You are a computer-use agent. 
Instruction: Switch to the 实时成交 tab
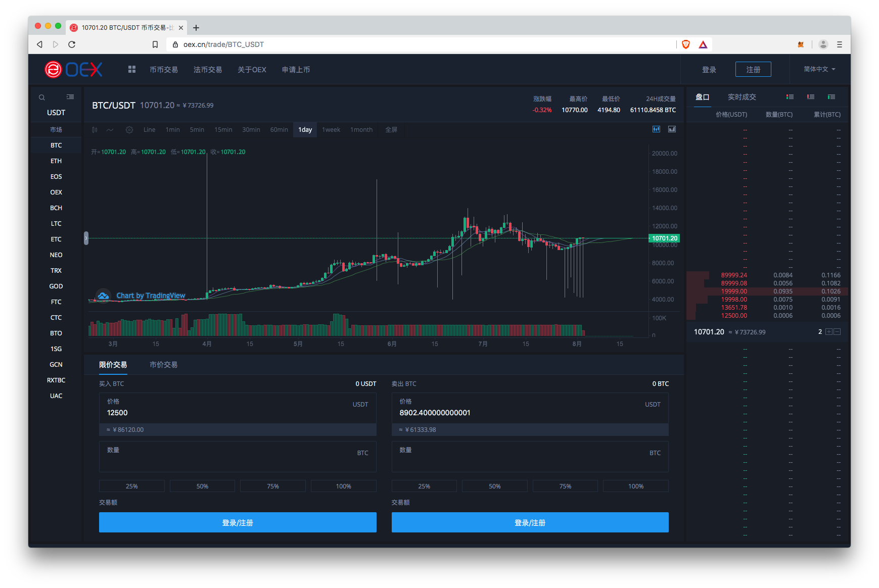(742, 97)
